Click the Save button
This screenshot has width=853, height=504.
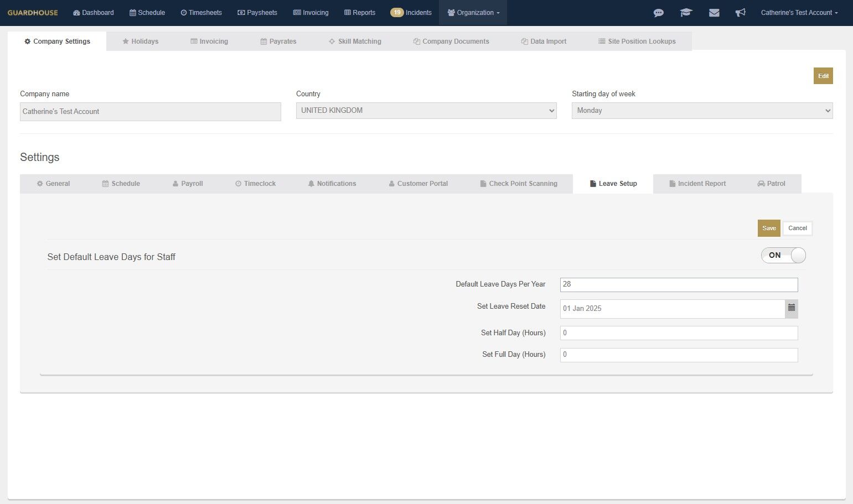(x=769, y=228)
